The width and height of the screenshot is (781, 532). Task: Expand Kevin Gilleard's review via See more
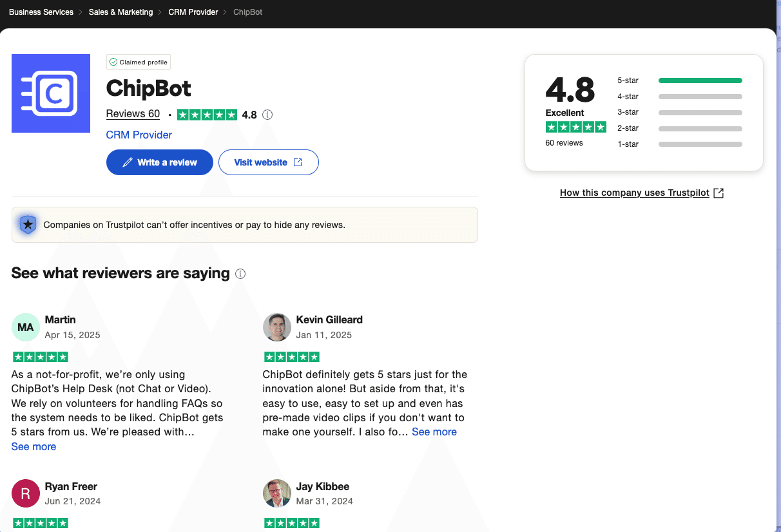(x=434, y=432)
